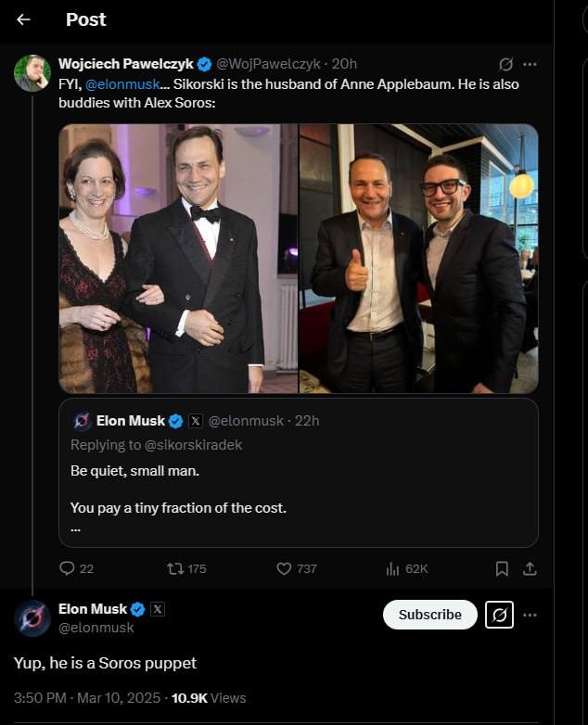Bookmark Wojciech Pawelczyk's post
The width and height of the screenshot is (588, 725).
[x=502, y=568]
